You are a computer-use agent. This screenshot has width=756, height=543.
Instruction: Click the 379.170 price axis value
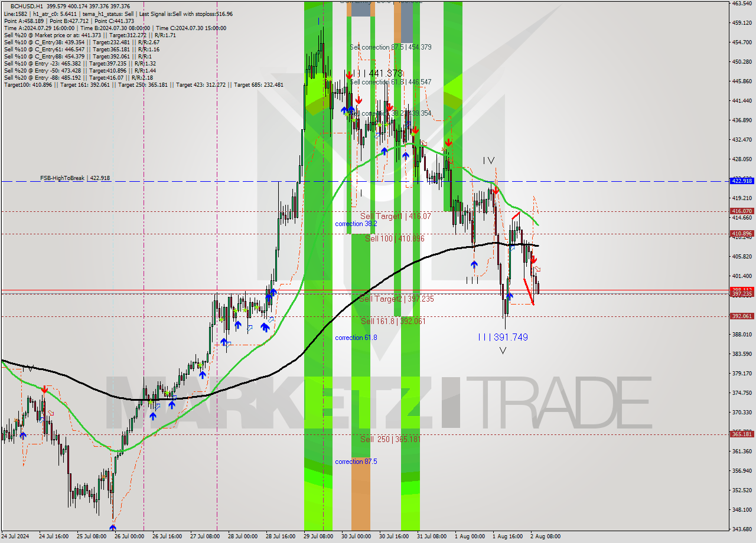(x=741, y=374)
